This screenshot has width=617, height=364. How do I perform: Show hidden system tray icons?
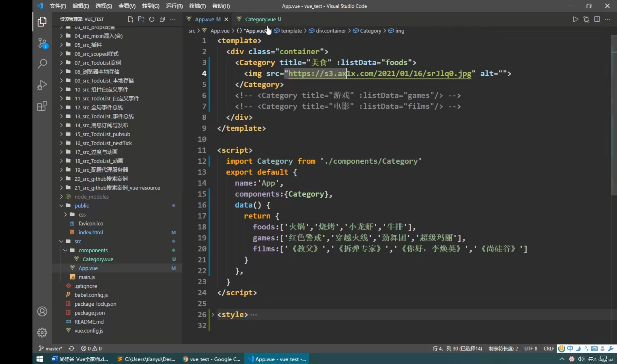[x=562, y=359]
